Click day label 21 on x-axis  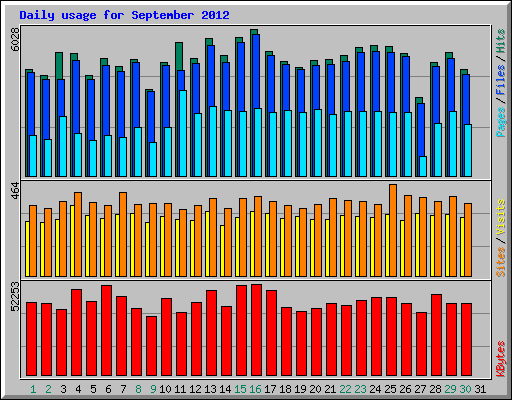point(330,389)
